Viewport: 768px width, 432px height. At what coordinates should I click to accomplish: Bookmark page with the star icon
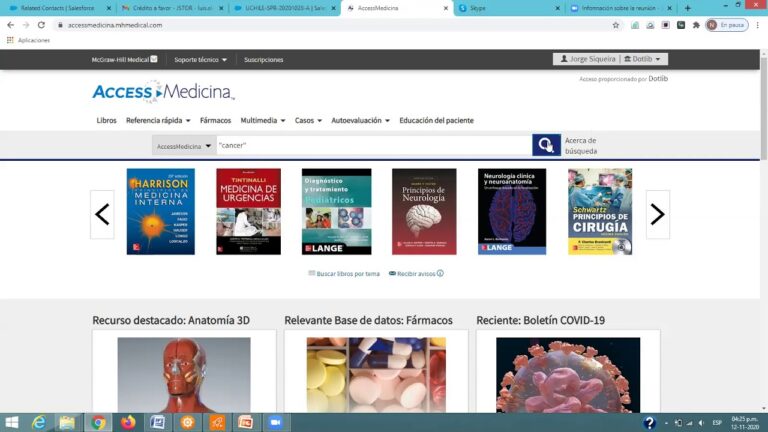coord(616,25)
